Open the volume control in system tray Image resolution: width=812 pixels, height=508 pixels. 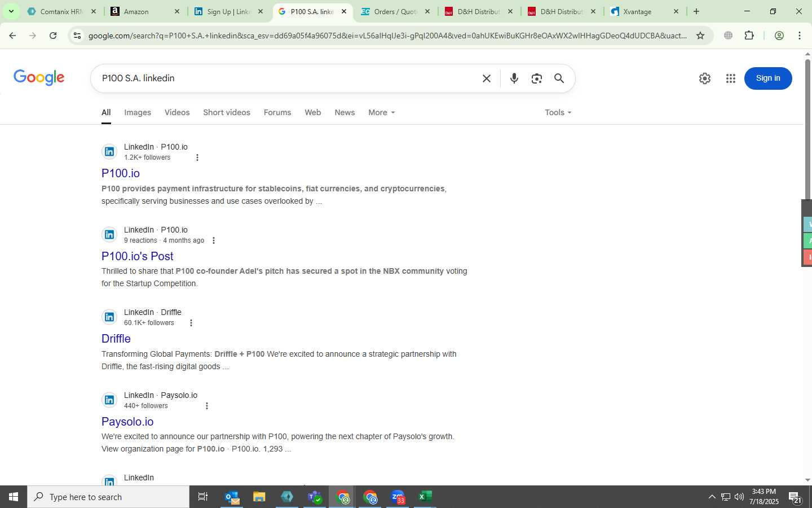click(739, 497)
